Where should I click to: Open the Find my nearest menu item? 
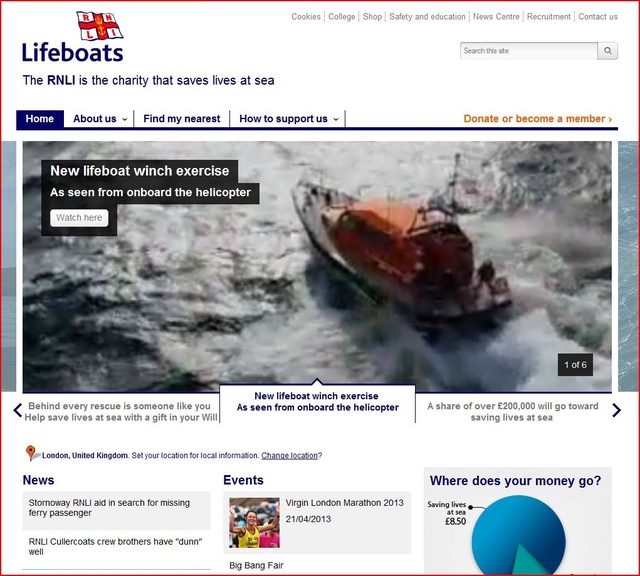[x=181, y=119]
